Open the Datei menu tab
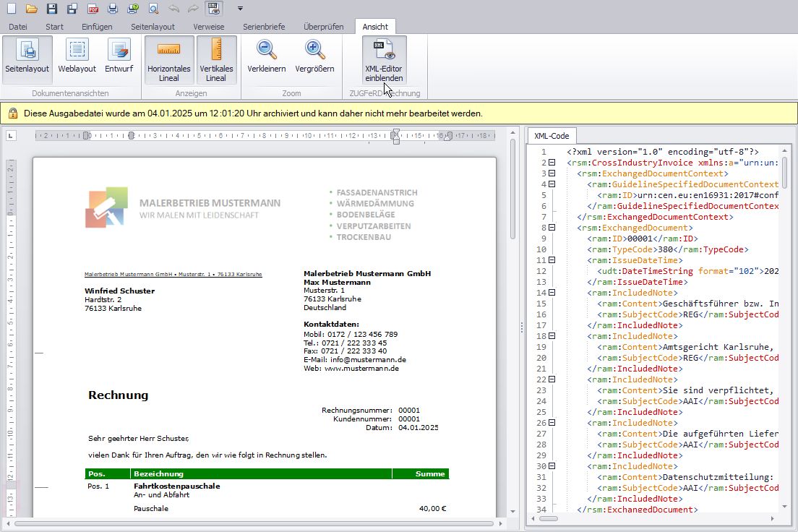This screenshot has height=532, width=798. tap(18, 27)
